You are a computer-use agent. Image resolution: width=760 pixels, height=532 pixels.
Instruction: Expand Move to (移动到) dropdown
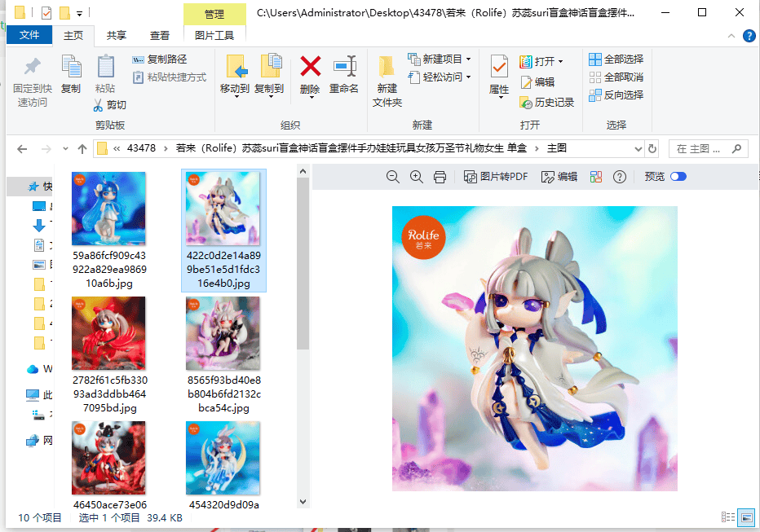(236, 97)
